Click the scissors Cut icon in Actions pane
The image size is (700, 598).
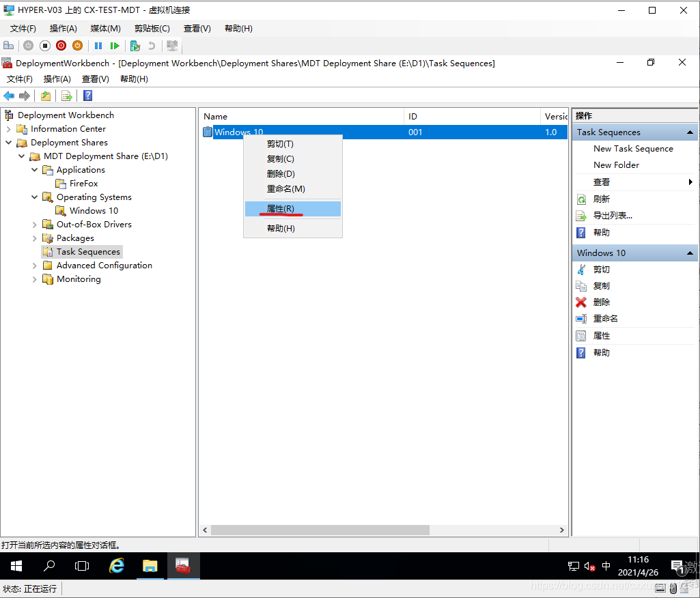coord(580,269)
